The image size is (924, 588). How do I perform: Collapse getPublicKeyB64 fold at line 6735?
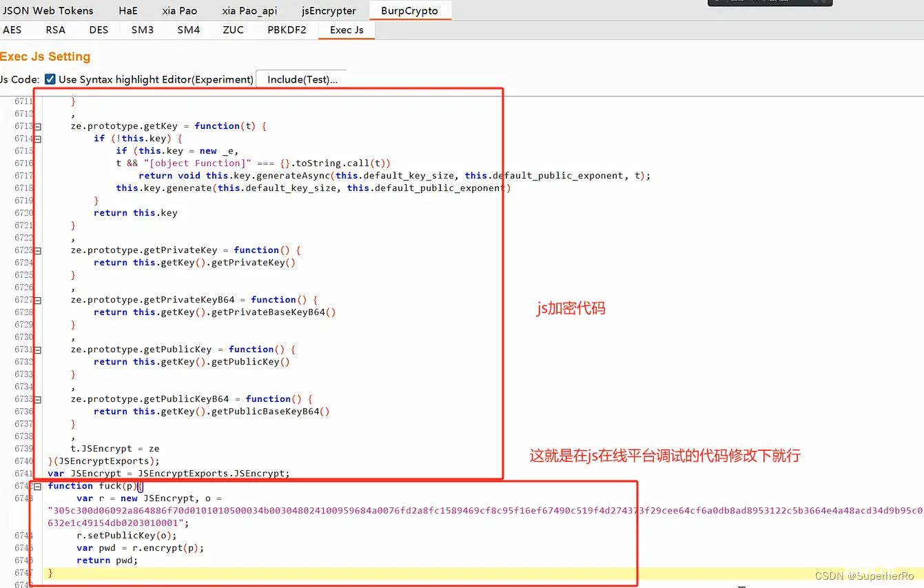tap(38, 400)
